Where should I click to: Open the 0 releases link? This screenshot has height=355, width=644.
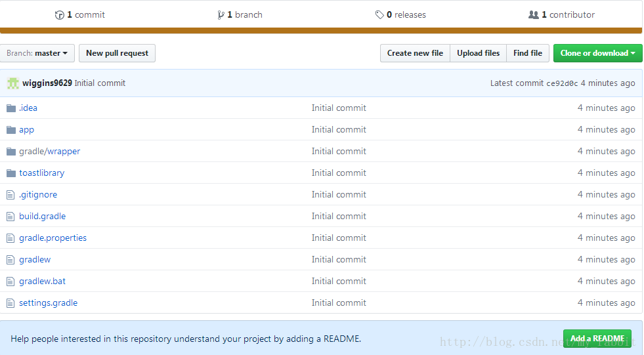pyautogui.click(x=400, y=15)
